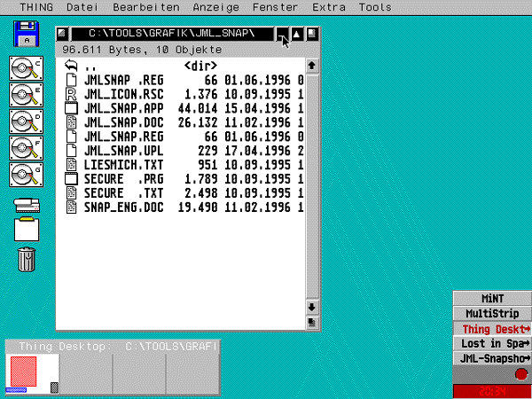The image size is (532, 399).
Task: Click the trash can icon
Action: click(27, 259)
